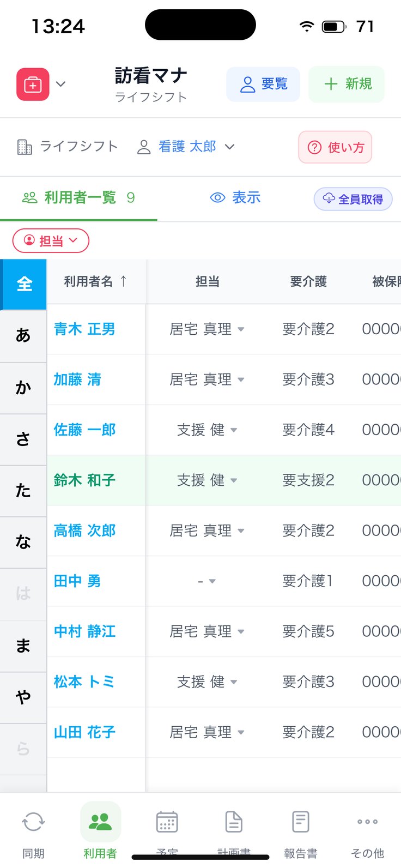Open 担当 dropdown for 山田 花子
Viewport: 401px width, 868px height.
point(207,732)
